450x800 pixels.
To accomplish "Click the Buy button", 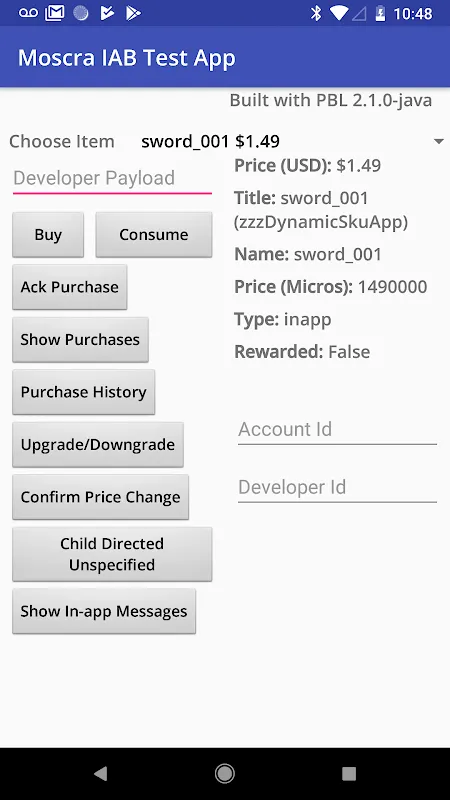I will [x=48, y=235].
